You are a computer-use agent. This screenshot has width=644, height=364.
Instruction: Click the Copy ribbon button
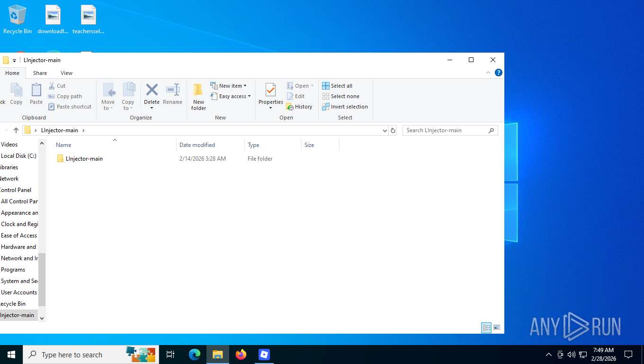click(x=16, y=94)
